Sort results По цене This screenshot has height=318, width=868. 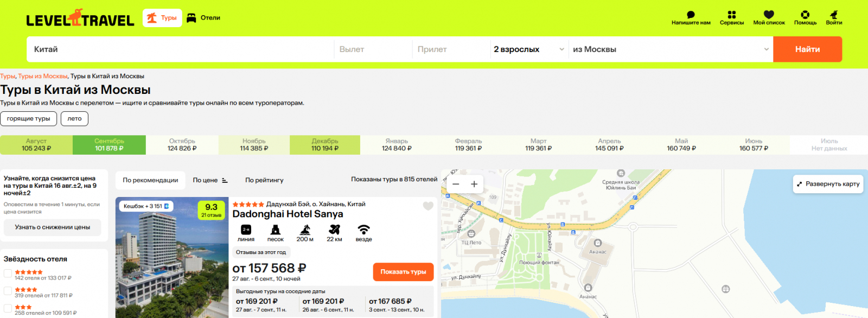coord(205,180)
